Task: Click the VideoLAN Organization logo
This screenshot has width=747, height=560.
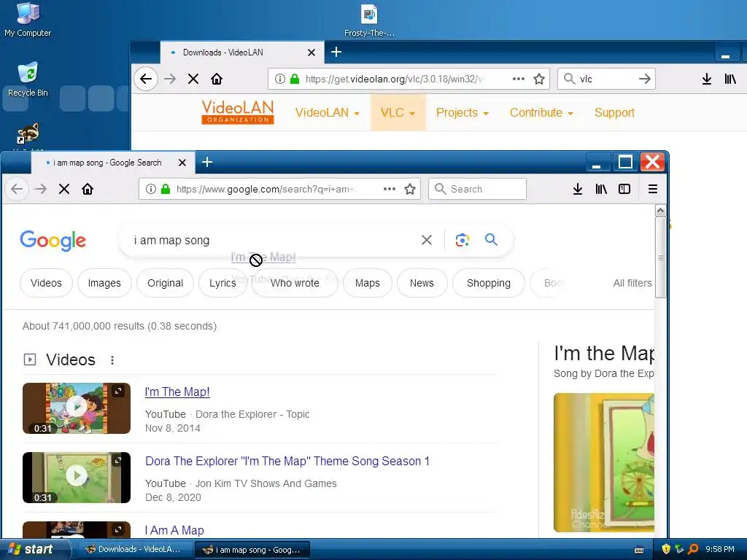Action: (237, 112)
